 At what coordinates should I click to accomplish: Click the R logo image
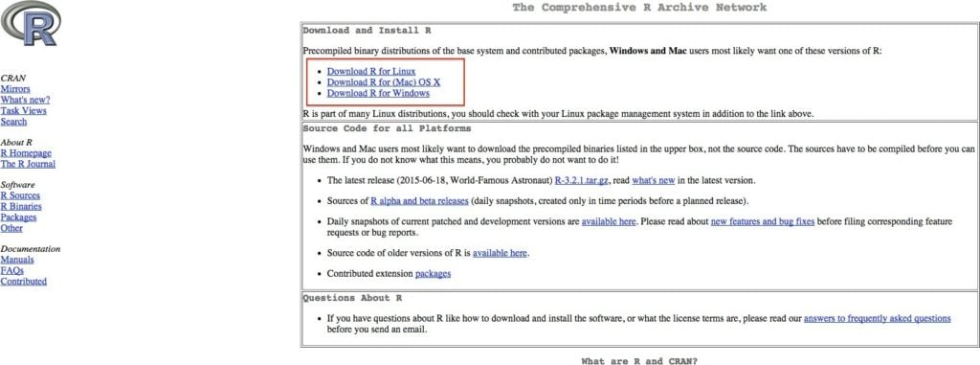pyautogui.click(x=31, y=23)
